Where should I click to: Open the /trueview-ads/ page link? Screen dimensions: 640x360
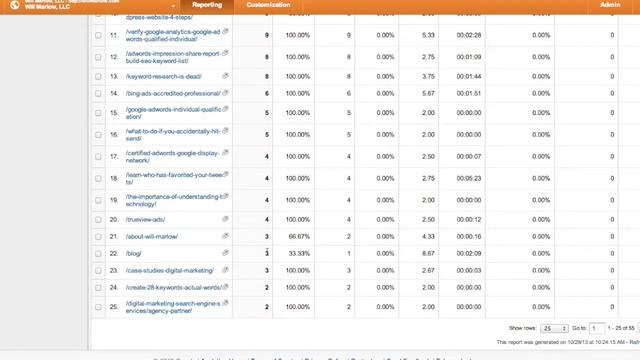[145, 220]
